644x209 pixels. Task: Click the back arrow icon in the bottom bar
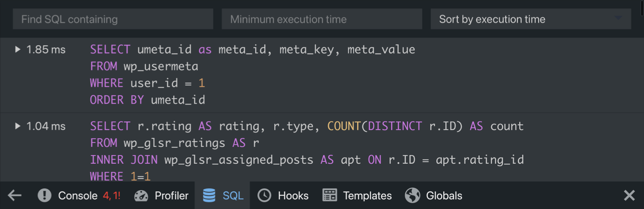15,195
